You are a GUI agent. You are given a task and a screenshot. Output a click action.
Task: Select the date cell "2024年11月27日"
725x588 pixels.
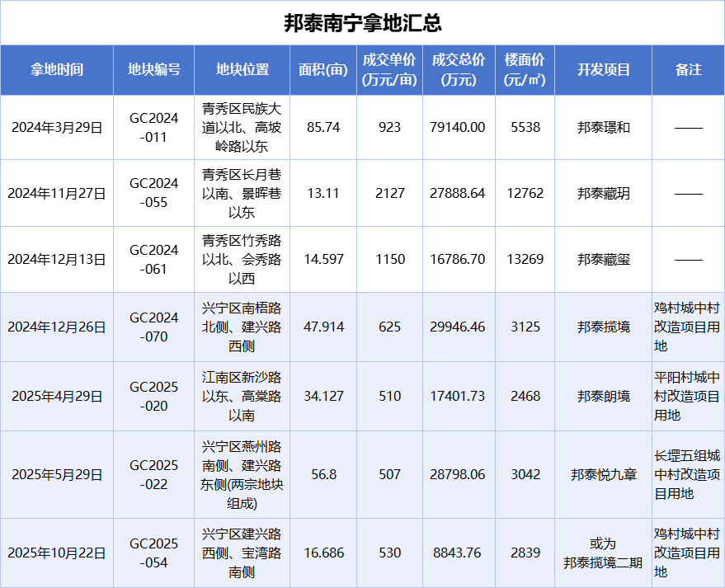click(x=57, y=194)
